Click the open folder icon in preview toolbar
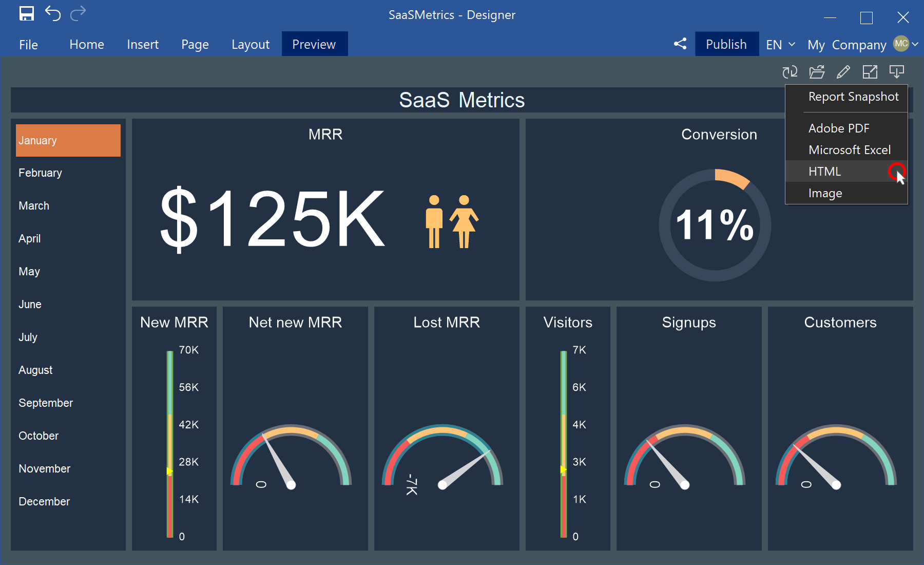Image resolution: width=924 pixels, height=565 pixels. [817, 72]
